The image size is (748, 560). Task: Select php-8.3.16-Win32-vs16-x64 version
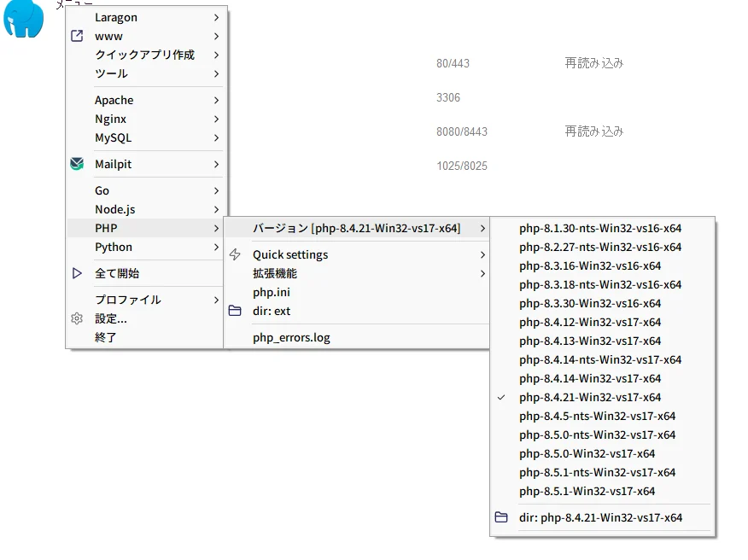(602, 265)
